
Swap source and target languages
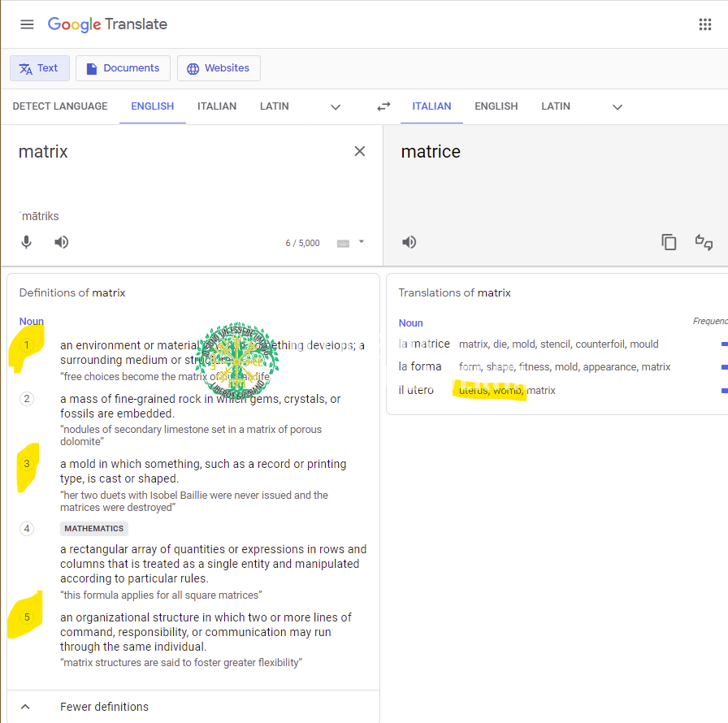click(x=383, y=106)
